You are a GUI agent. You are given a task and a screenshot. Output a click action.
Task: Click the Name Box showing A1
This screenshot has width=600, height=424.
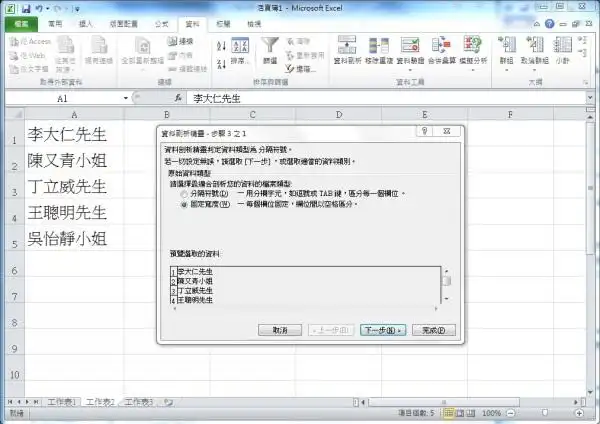pos(63,98)
